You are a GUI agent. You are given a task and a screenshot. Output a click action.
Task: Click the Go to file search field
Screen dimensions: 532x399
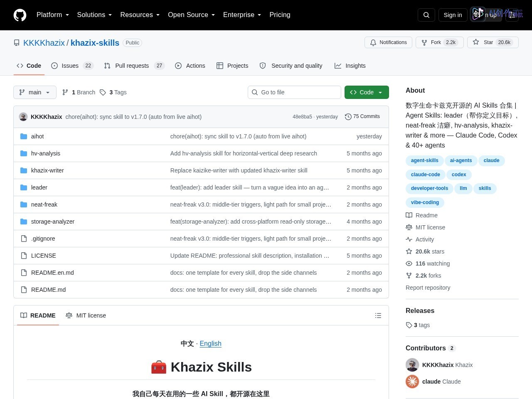[294, 92]
